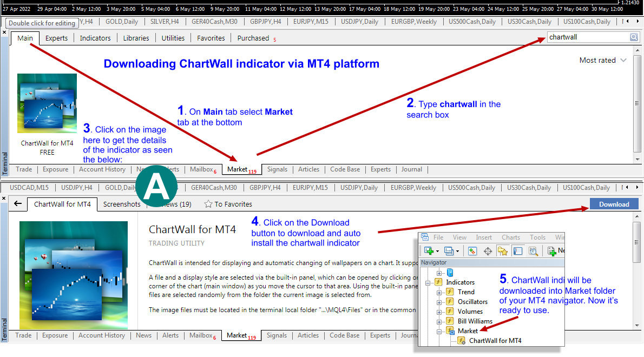Open the Insert menu in inset window

[x=483, y=237]
